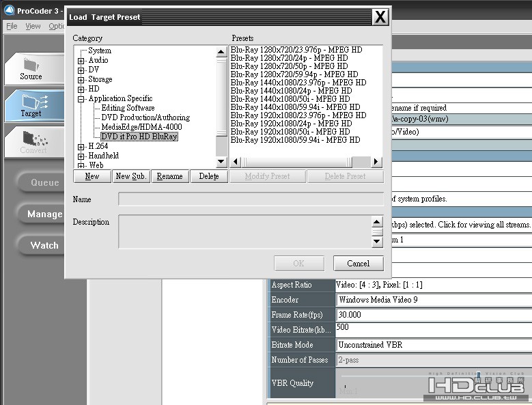This screenshot has height=405, width=532.
Task: Choose Blu-Ray 1920x1080/50i - MPEG HD preset
Action: pos(290,132)
